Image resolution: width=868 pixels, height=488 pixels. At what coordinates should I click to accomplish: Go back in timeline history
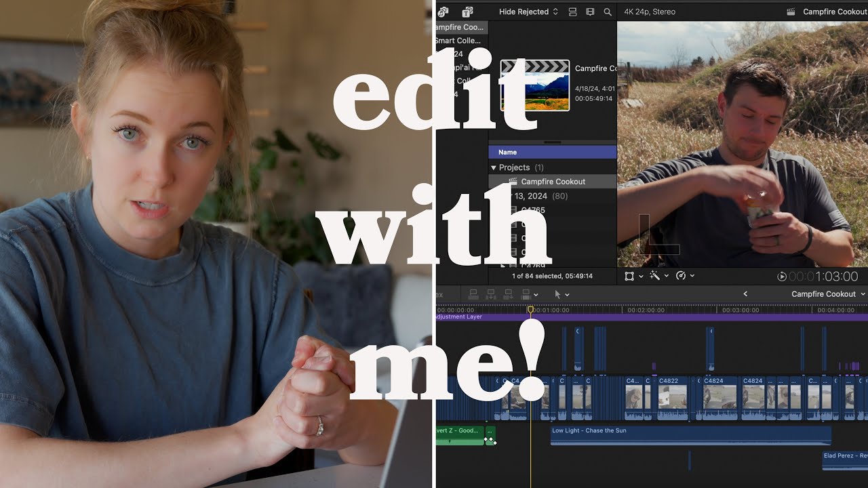tap(745, 294)
